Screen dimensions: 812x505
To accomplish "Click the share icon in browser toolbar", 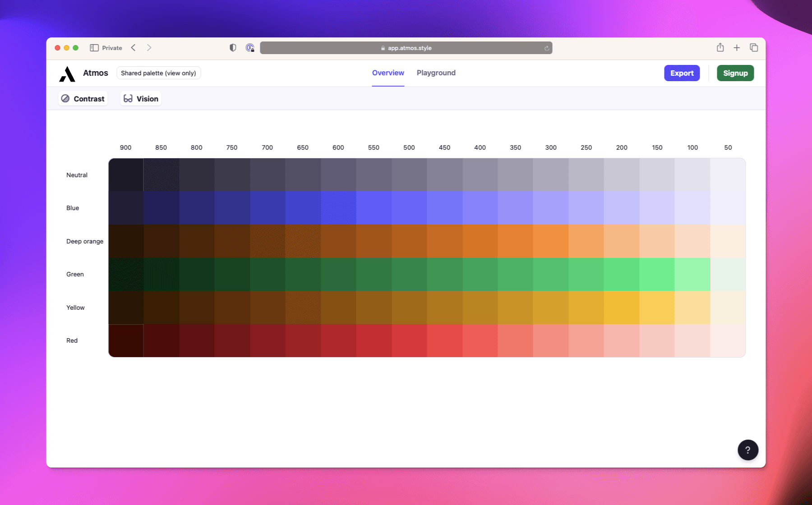I will [720, 47].
